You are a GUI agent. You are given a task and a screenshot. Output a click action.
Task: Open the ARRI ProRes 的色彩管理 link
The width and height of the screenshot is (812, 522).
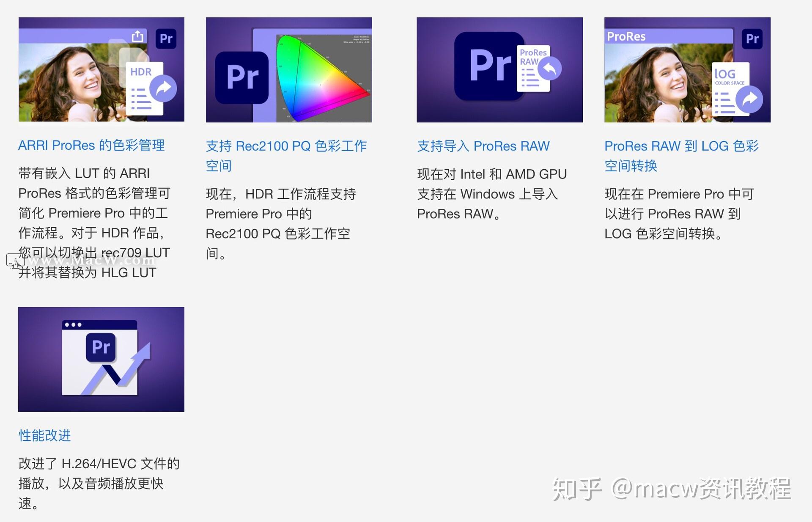pyautogui.click(x=91, y=146)
